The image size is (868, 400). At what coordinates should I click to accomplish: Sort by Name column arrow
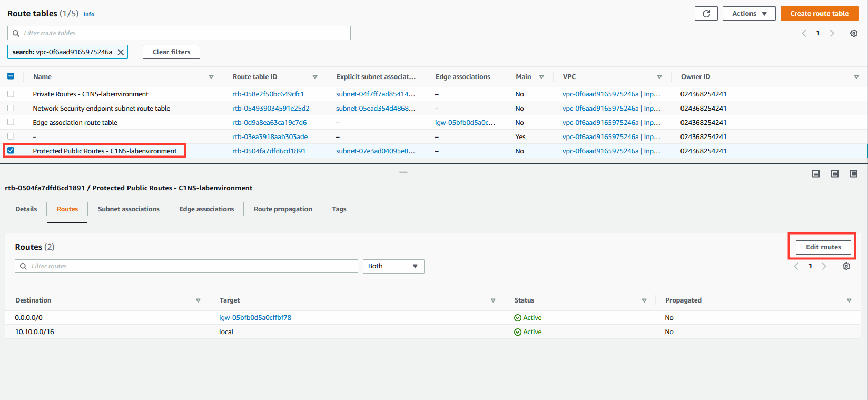coord(211,77)
